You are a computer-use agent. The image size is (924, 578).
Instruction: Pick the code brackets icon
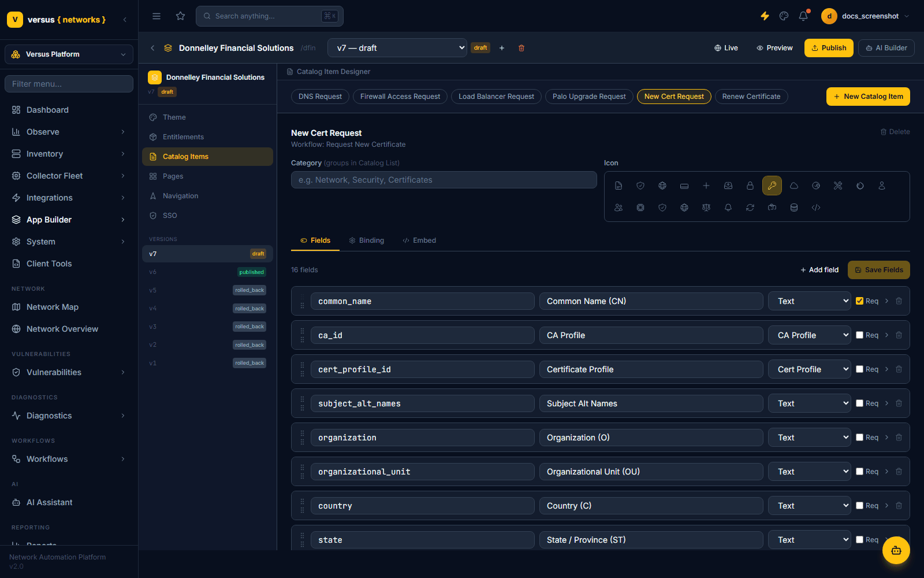[x=816, y=208]
